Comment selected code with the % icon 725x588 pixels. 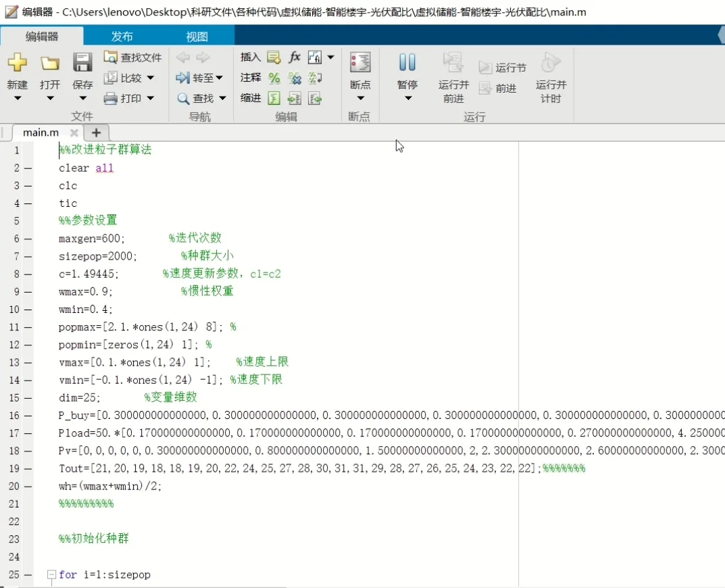point(274,78)
